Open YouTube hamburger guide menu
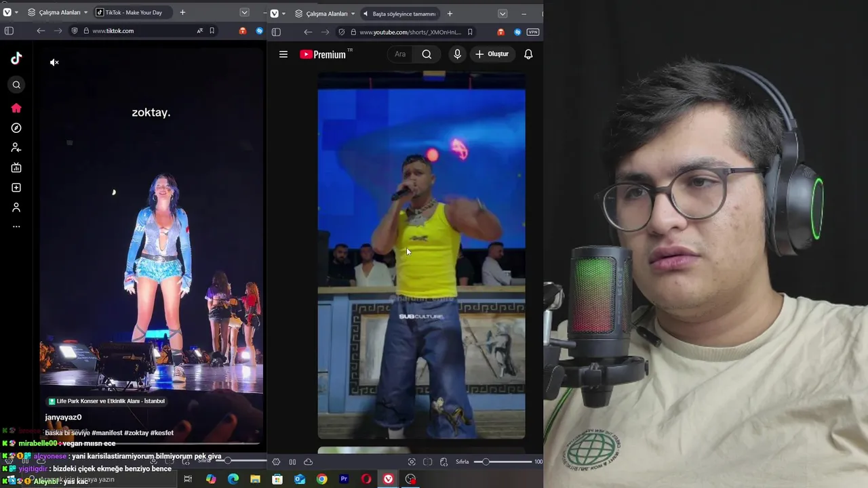 point(283,54)
